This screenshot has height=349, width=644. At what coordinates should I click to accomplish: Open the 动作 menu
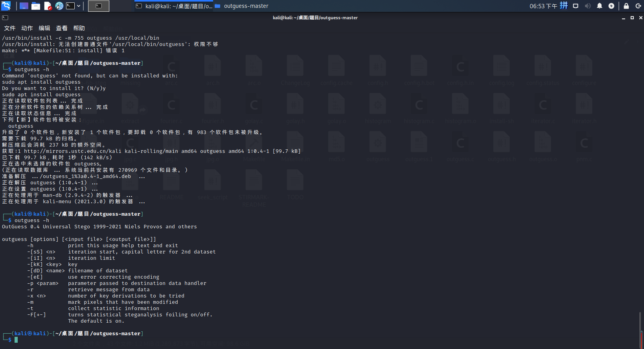click(x=27, y=28)
